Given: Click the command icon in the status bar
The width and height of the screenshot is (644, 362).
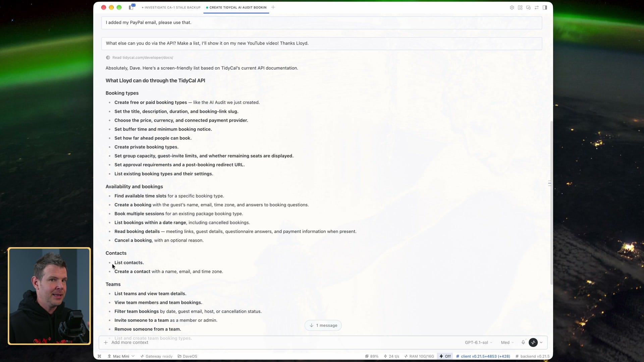Looking at the screenshot, I should 99,356.
